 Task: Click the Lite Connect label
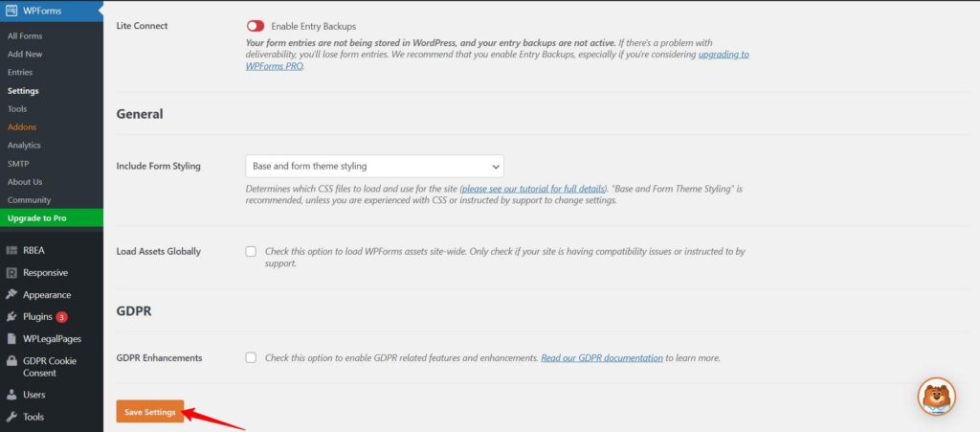coord(142,26)
